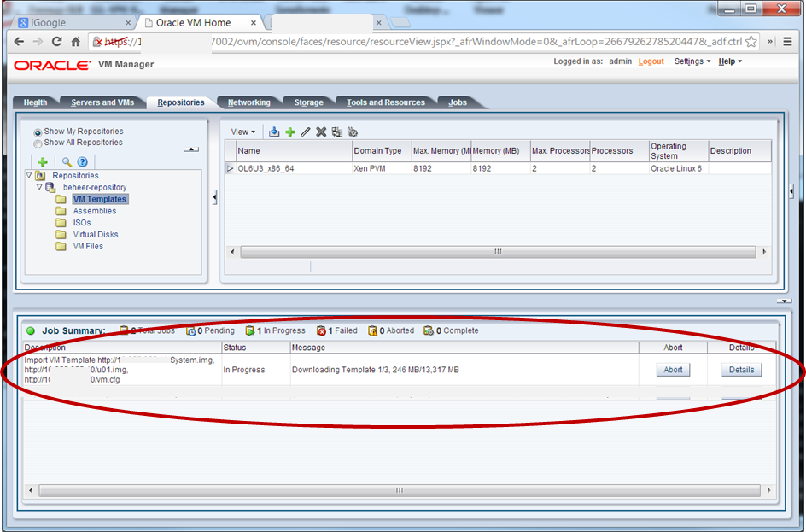Bookmark page with the star icon
806x532 pixels.
coord(751,42)
